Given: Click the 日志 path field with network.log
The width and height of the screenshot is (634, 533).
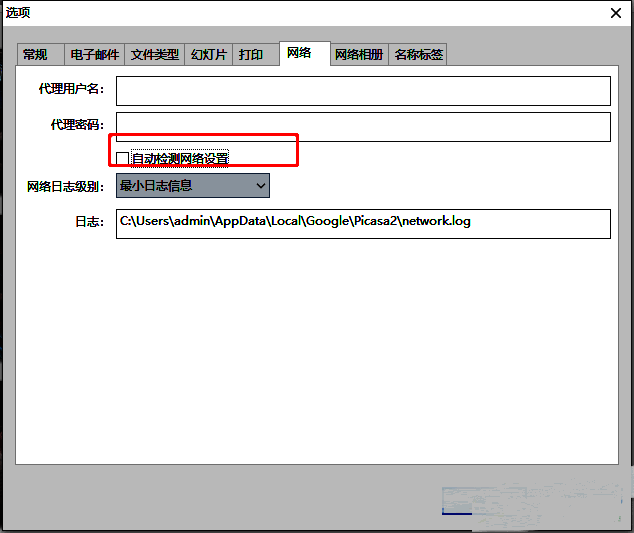Looking at the screenshot, I should (363, 223).
